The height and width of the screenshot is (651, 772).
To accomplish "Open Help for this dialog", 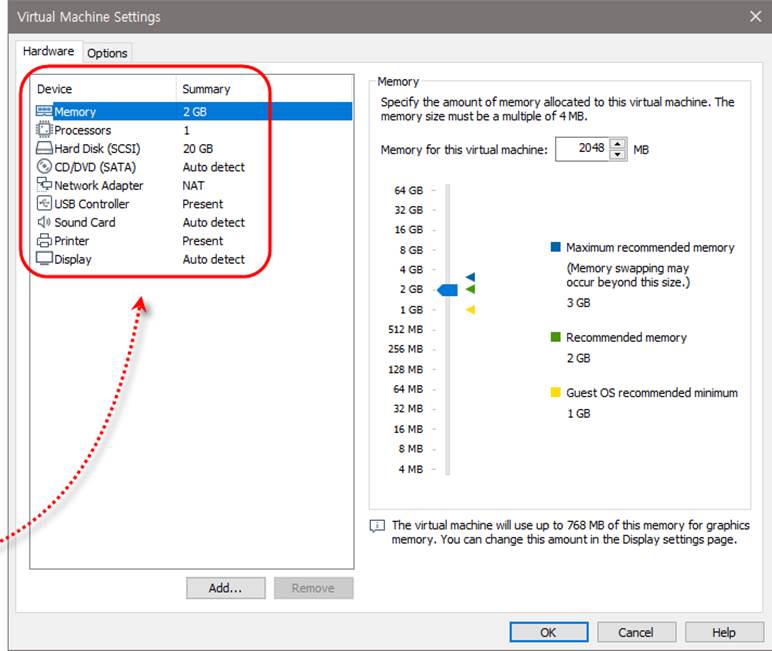I will pyautogui.click(x=724, y=632).
